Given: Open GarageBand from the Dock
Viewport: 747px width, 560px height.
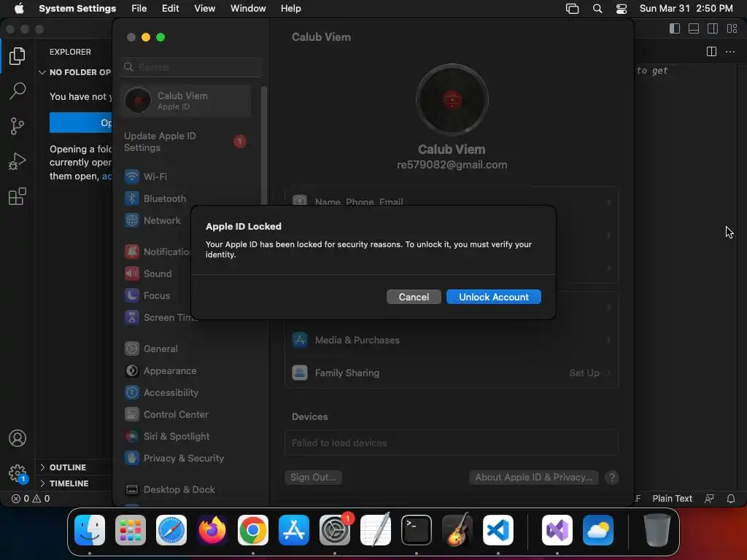Looking at the screenshot, I should [457, 530].
